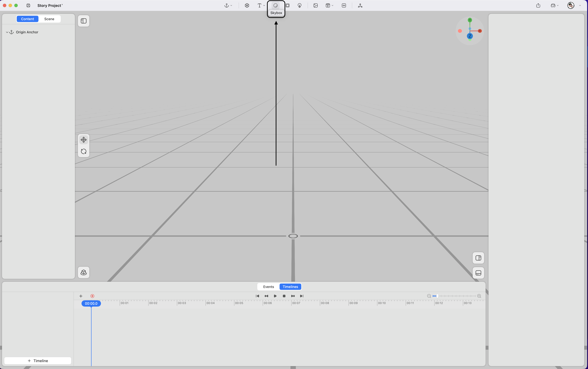Toggle the left sidebar panel button
This screenshot has height=369, width=588.
click(x=84, y=21)
